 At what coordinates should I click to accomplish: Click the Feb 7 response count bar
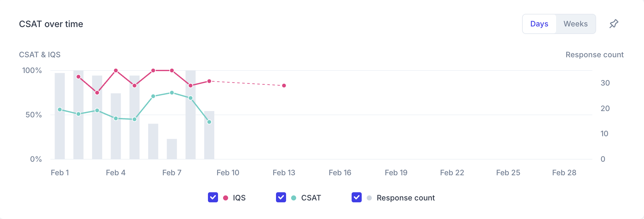point(172,149)
